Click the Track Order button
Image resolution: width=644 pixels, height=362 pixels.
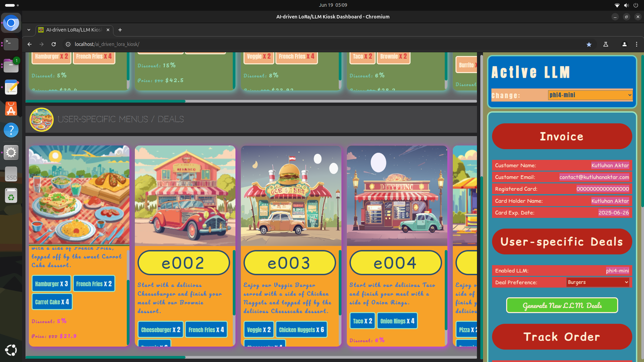[x=562, y=337]
